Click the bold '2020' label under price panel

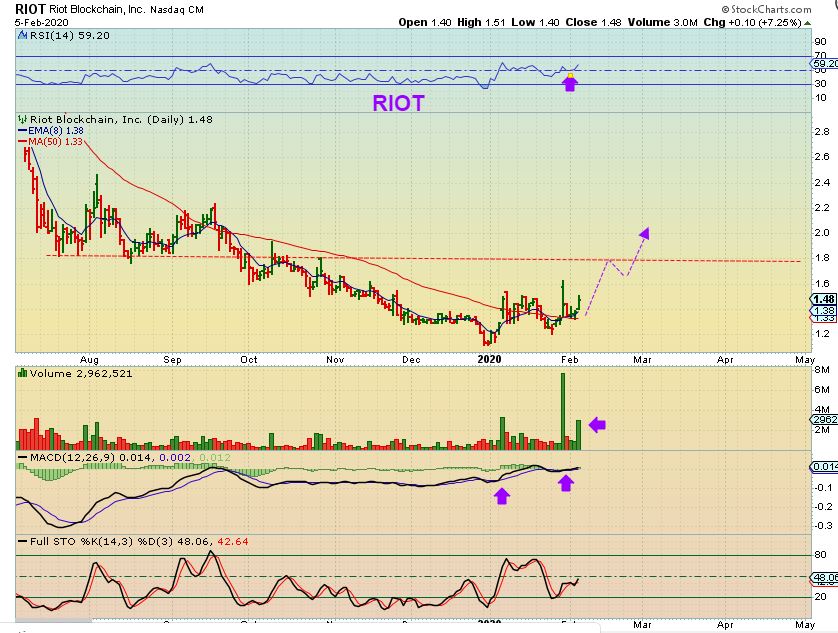[489, 359]
